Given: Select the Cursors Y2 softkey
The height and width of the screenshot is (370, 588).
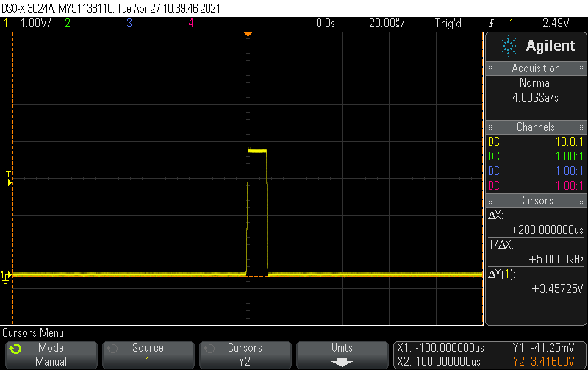Looking at the screenshot, I should coord(245,355).
